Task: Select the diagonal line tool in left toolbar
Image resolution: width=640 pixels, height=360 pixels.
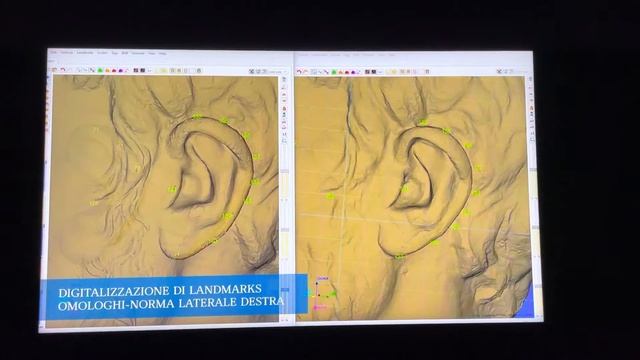Action: pyautogui.click(x=92, y=70)
